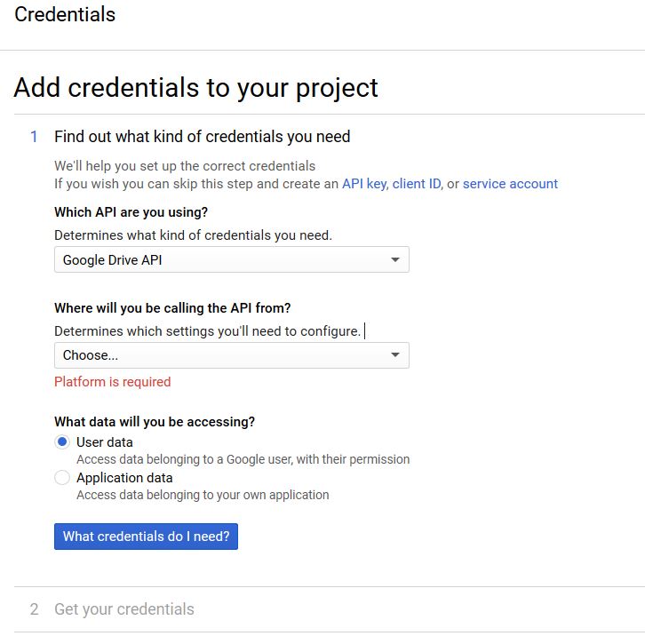Open the service account link

[510, 184]
